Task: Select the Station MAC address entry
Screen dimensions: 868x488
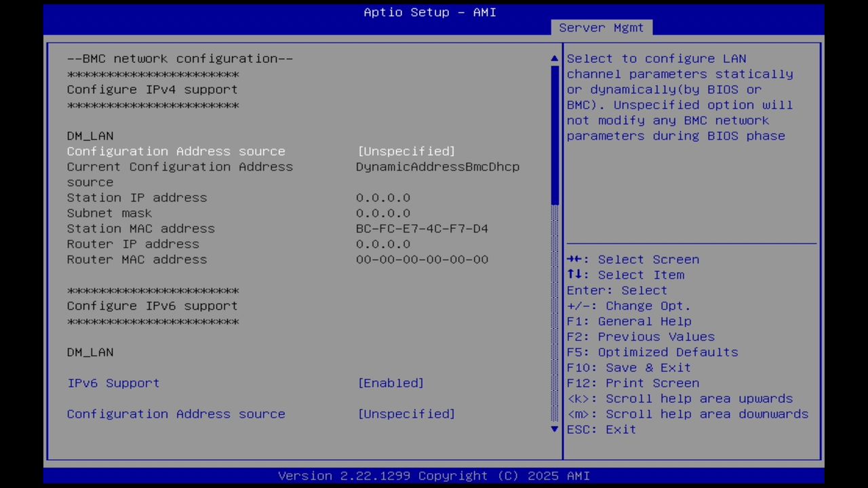Action: (x=140, y=228)
